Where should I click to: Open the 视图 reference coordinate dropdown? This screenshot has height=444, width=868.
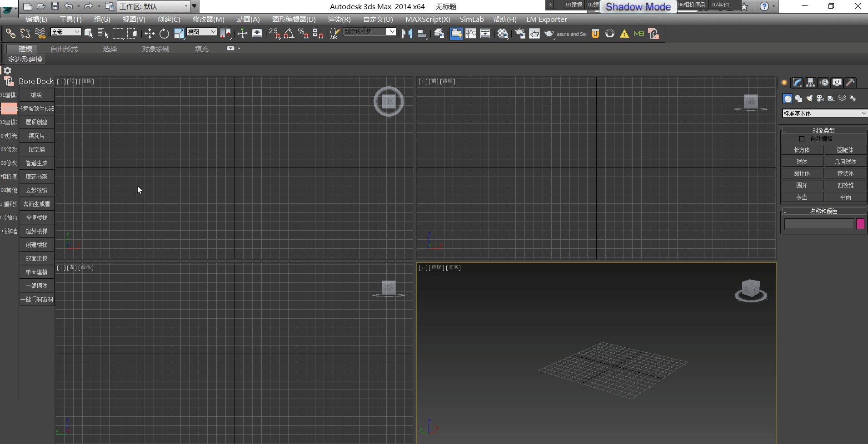click(x=201, y=31)
